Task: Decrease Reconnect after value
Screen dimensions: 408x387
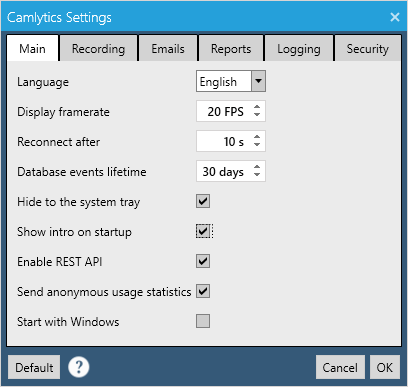Action: pyautogui.click(x=257, y=145)
